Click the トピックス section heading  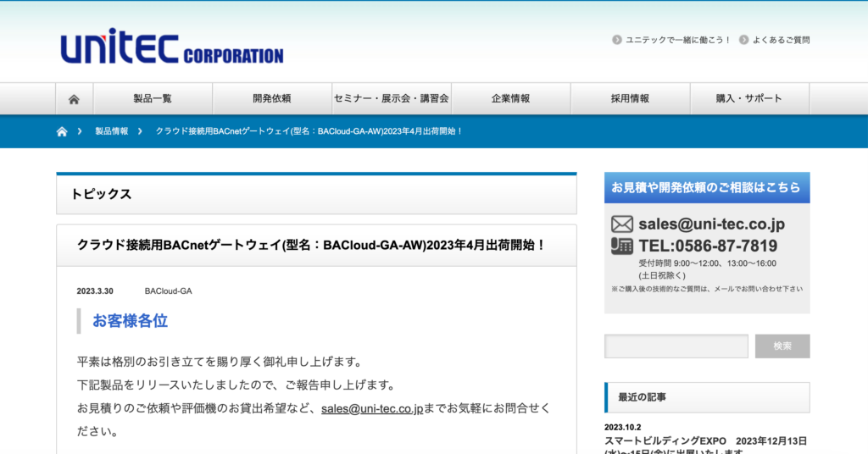(x=102, y=194)
